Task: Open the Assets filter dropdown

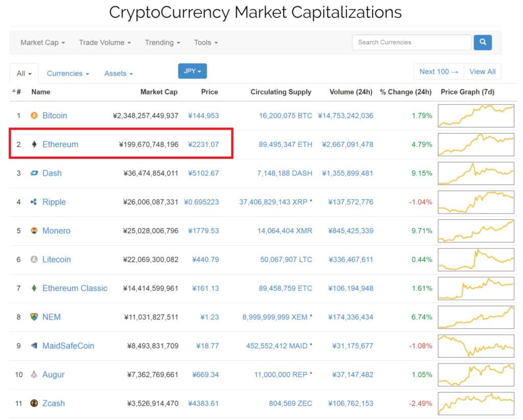Action: tap(118, 73)
